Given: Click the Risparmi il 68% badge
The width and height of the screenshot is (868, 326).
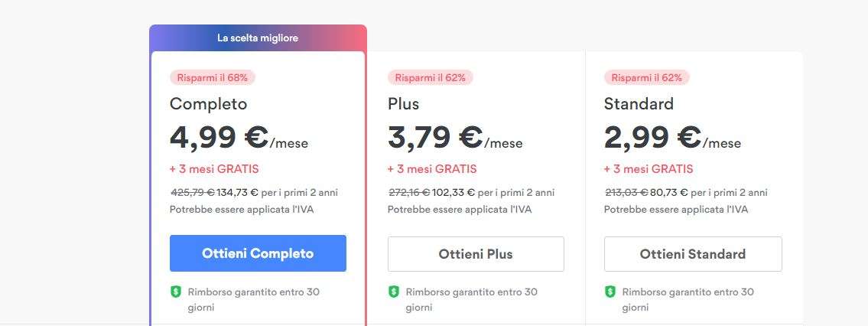Looking at the screenshot, I should [x=213, y=77].
